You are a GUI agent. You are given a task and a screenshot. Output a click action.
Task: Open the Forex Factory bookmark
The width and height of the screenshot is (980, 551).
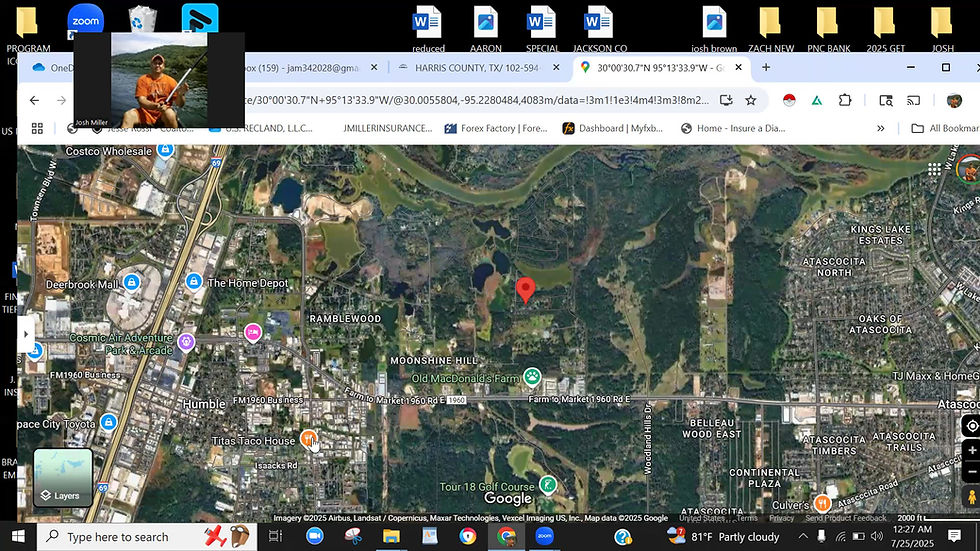pyautogui.click(x=496, y=128)
